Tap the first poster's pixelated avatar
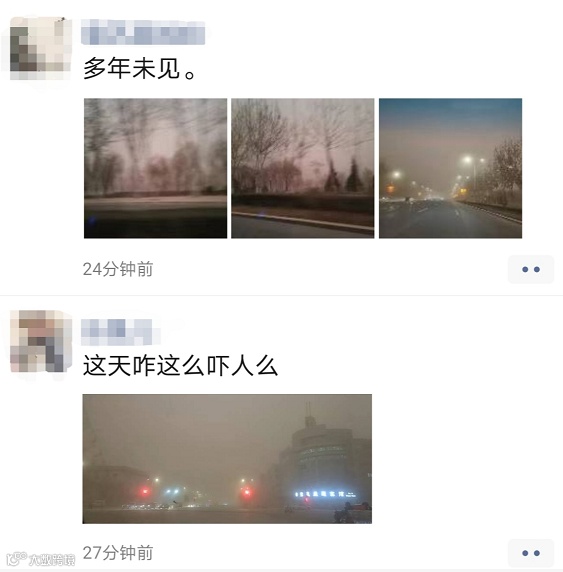Image resolution: width=563 pixels, height=572 pixels. coord(41,48)
